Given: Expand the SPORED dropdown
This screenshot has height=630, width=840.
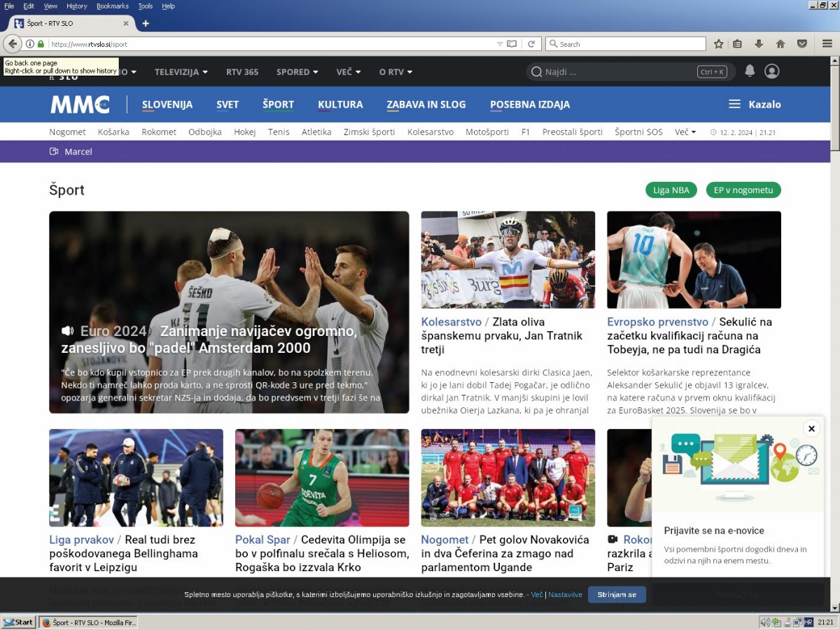Looking at the screenshot, I should click(297, 71).
